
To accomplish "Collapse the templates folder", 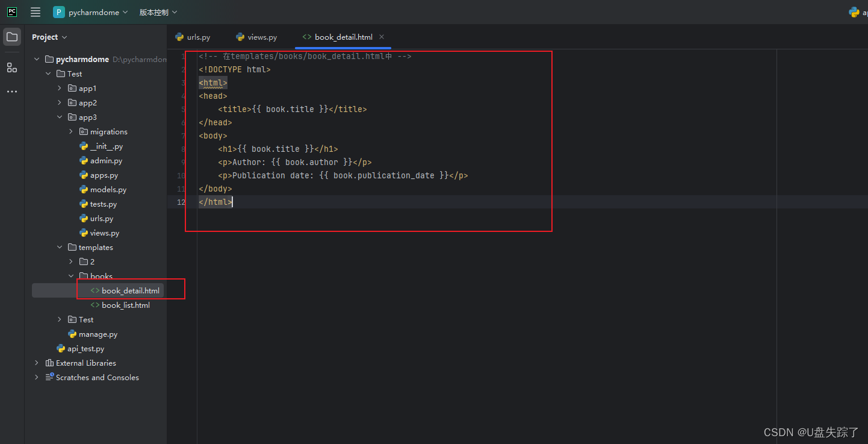I will (x=59, y=247).
